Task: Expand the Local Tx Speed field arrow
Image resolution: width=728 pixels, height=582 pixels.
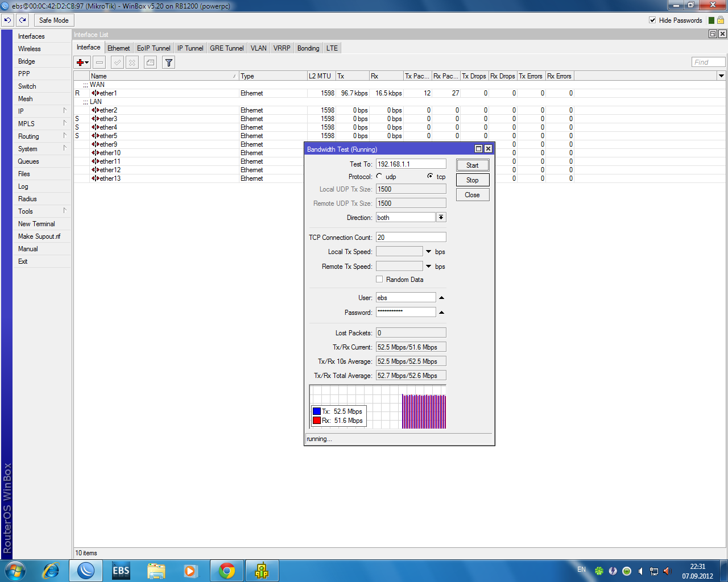Action: [428, 251]
